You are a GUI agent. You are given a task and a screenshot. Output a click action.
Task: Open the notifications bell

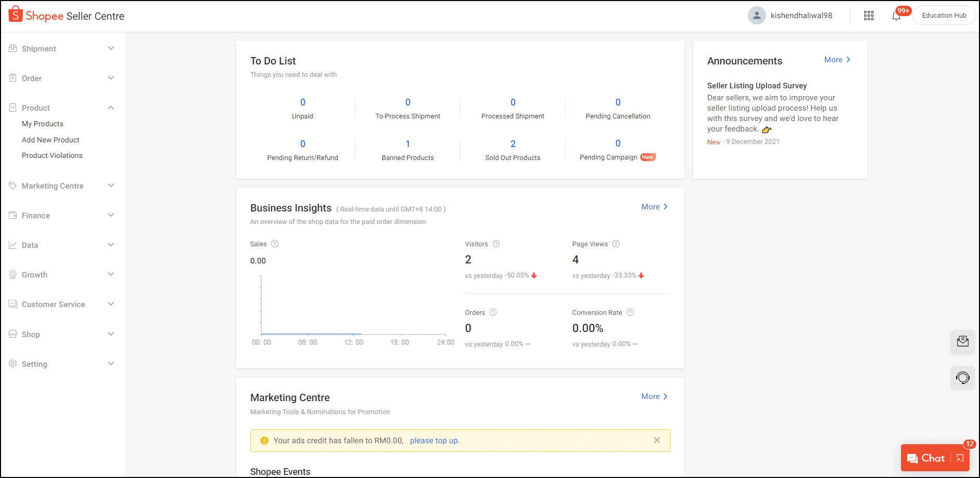click(x=896, y=16)
